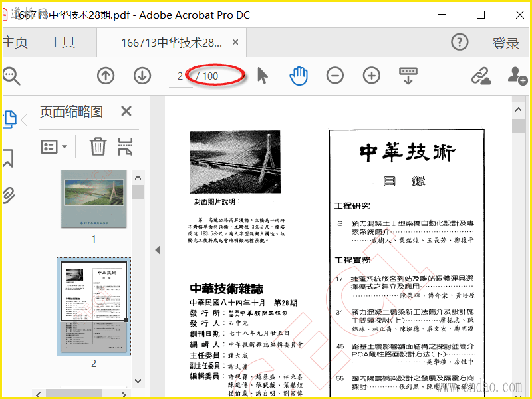This screenshot has height=399, width=532.
Task: Go to previous page with up arrow
Action: [x=106, y=76]
